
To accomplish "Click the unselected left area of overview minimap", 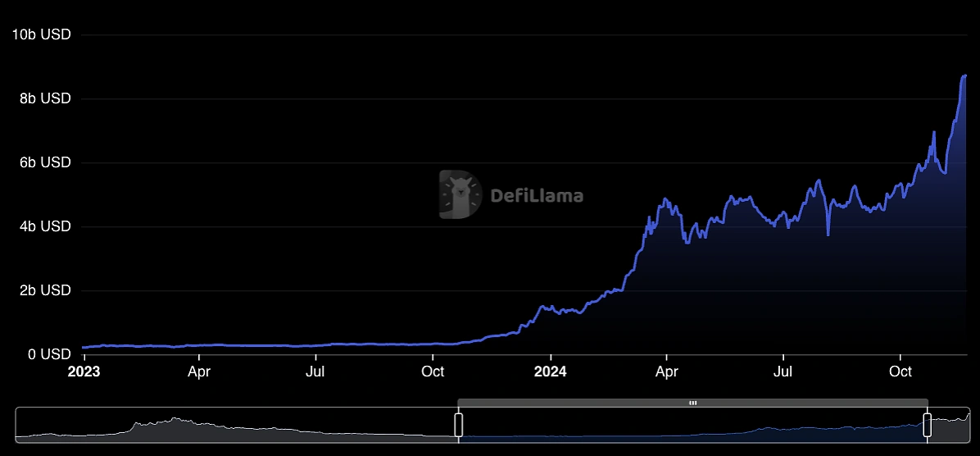I will click(238, 425).
